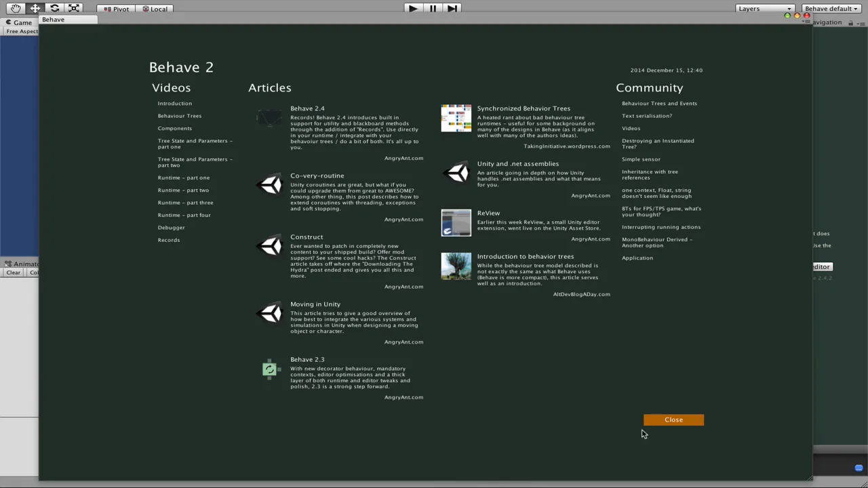Open the Behave default layout dropdown
Image resolution: width=868 pixels, height=488 pixels.
click(x=831, y=9)
